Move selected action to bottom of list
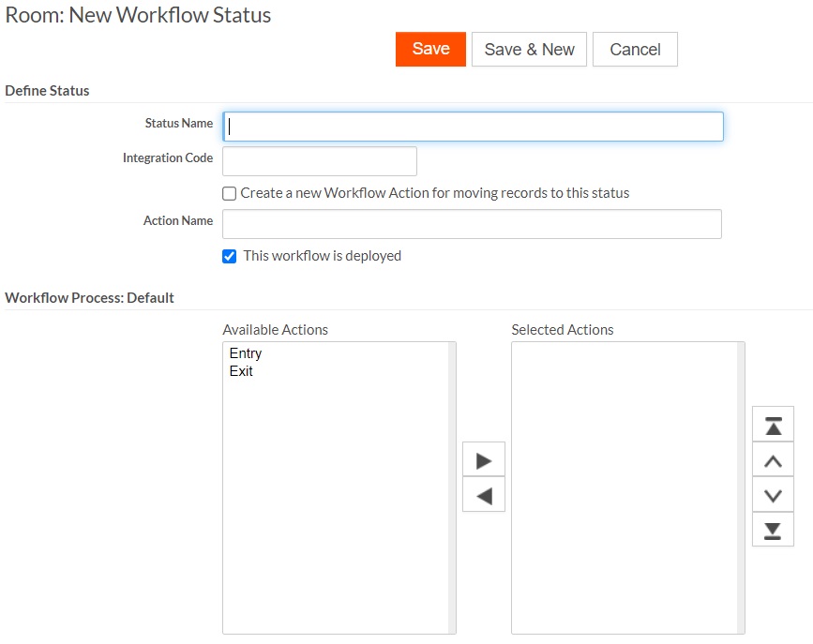Viewport: 813px width, 644px height. 773,530
